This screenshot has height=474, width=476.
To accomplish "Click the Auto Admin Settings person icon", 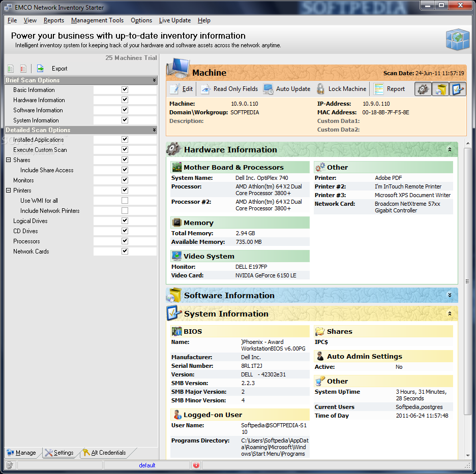I will coord(320,356).
